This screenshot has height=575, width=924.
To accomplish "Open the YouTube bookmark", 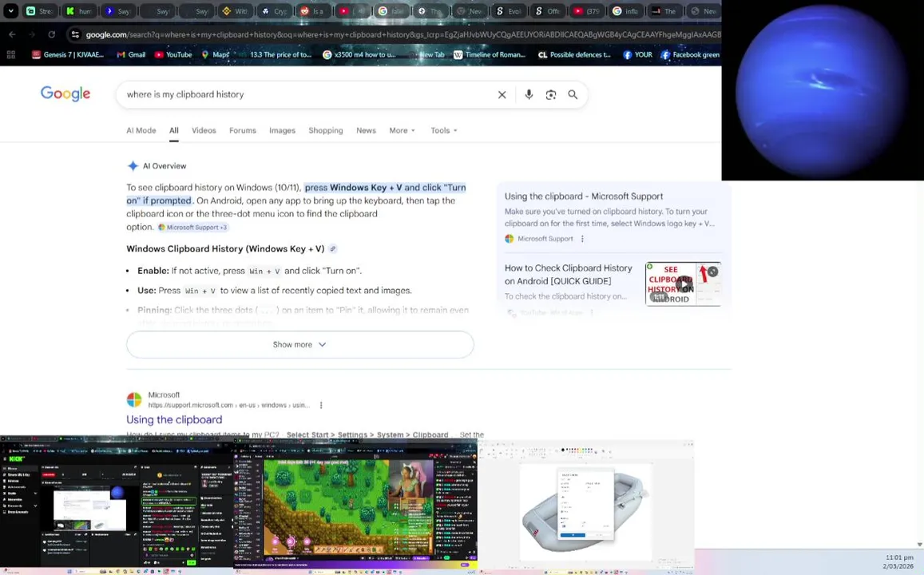I will pyautogui.click(x=173, y=55).
